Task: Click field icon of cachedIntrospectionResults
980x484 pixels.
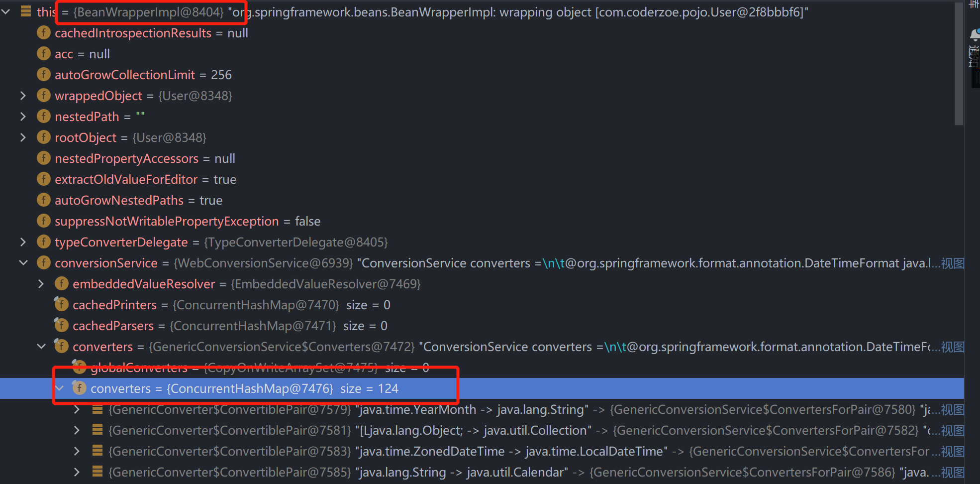Action: (x=44, y=33)
